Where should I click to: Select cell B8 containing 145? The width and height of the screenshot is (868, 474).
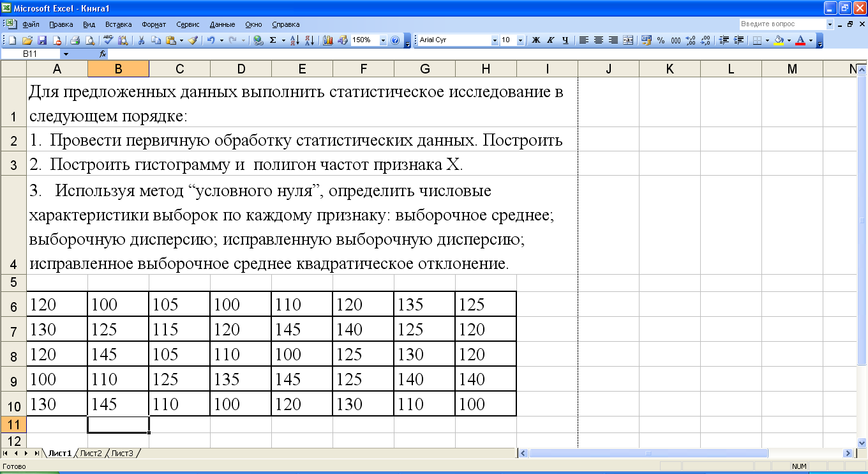118,354
